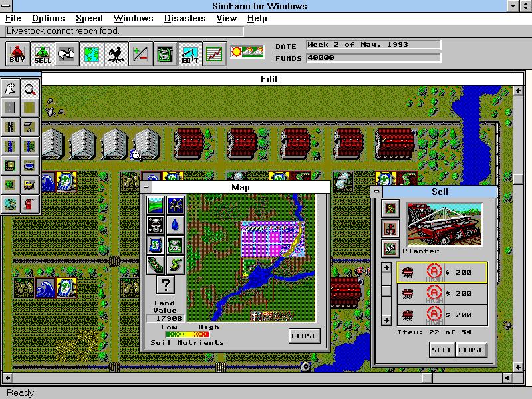Open the File menu
Image resolution: width=532 pixels, height=399 pixels.
(13, 19)
